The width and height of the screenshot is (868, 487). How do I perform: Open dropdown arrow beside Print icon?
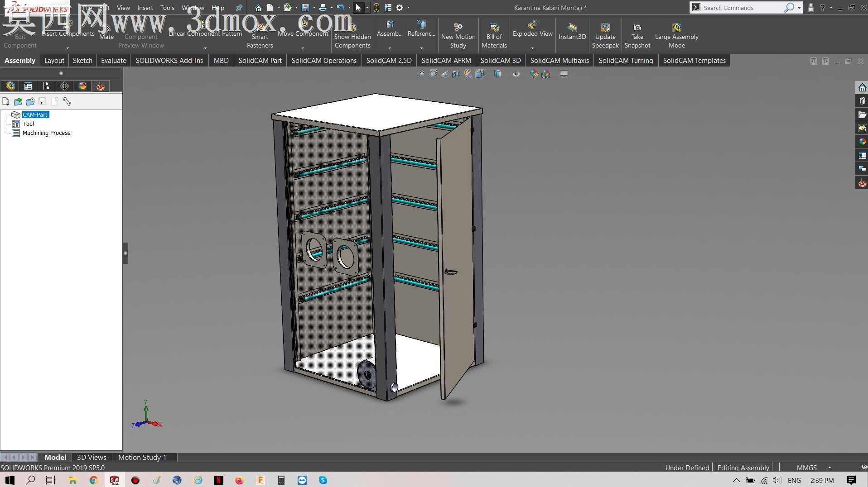coord(332,8)
